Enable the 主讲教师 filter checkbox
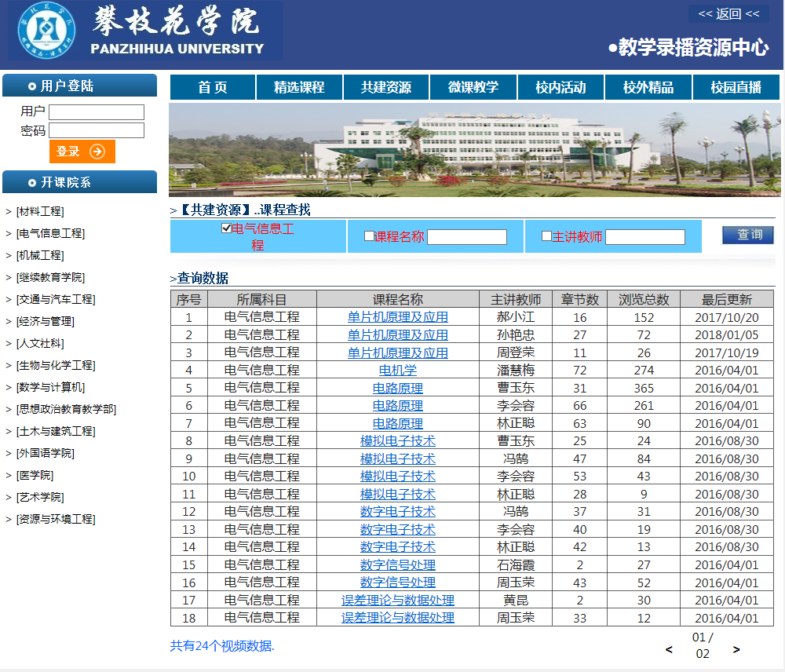Viewport: 785px width, 672px height. (546, 236)
